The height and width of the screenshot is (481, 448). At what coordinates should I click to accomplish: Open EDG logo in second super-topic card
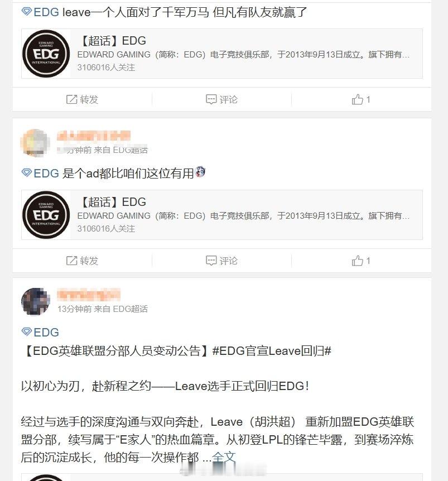46,215
